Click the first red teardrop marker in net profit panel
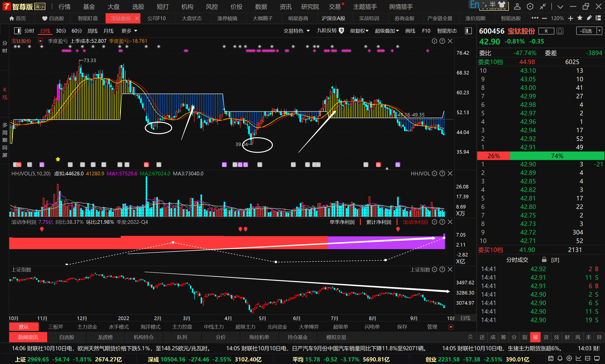The image size is (605, 364). coord(42,229)
